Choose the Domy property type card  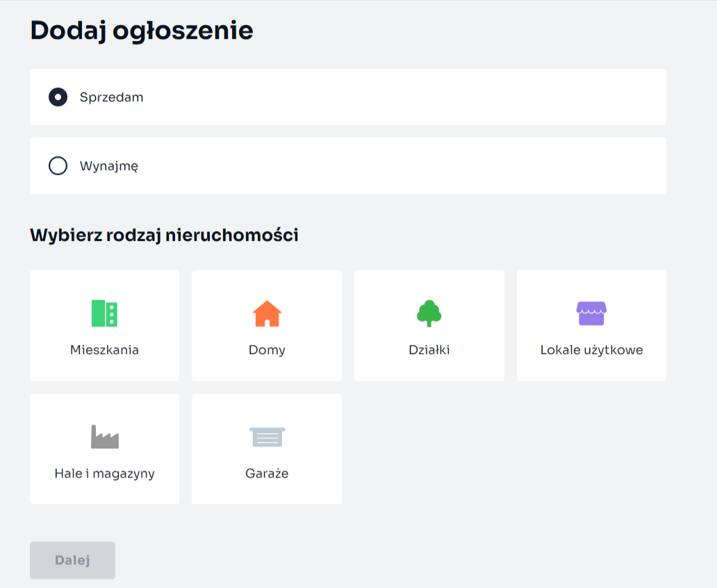point(267,325)
